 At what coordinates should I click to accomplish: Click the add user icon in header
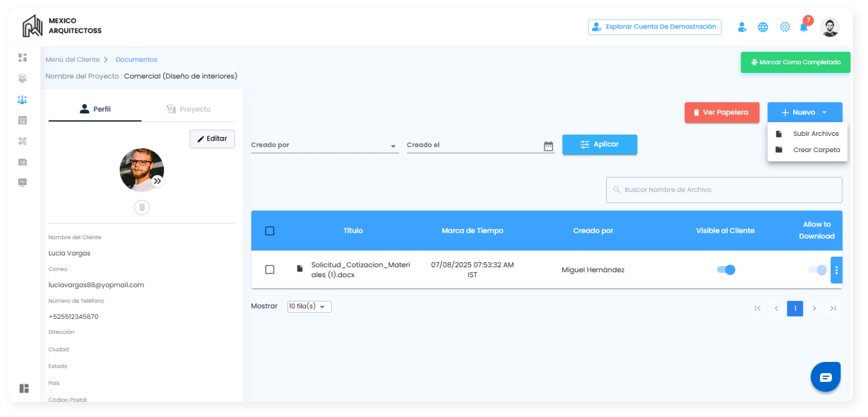coord(742,27)
